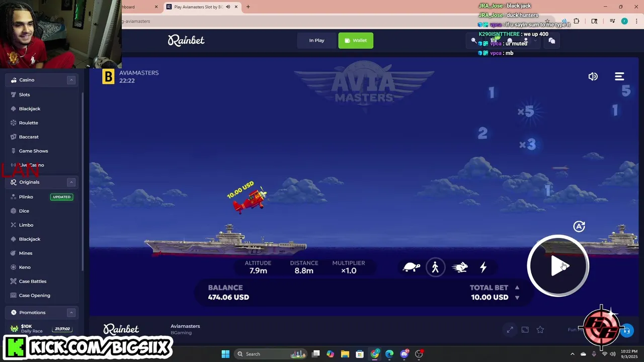The image size is (644, 362).
Task: Collapse the Promotions sidebar section
Action: coord(71,312)
